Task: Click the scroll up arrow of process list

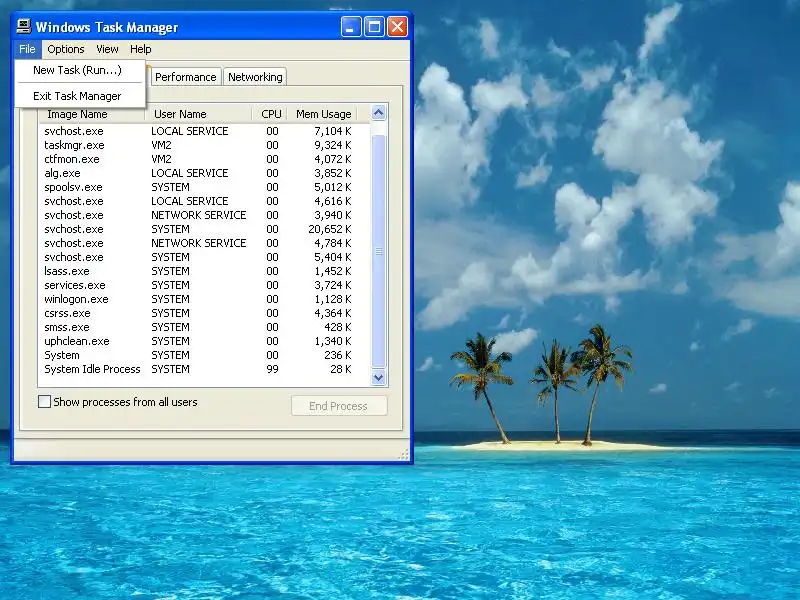Action: coord(379,113)
